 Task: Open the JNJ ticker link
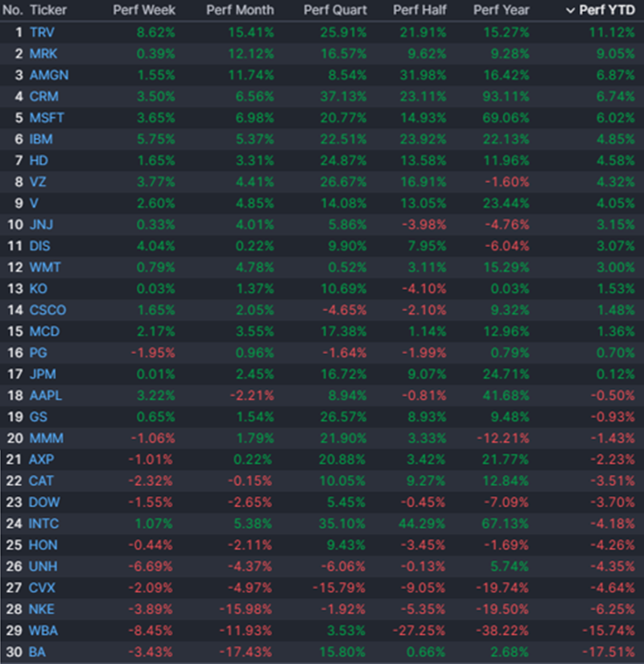tap(41, 225)
